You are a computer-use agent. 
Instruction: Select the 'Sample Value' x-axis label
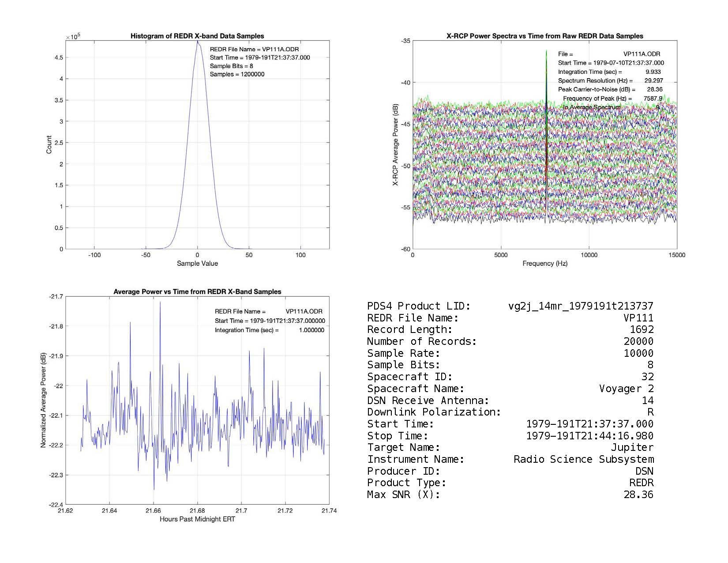click(197, 264)
